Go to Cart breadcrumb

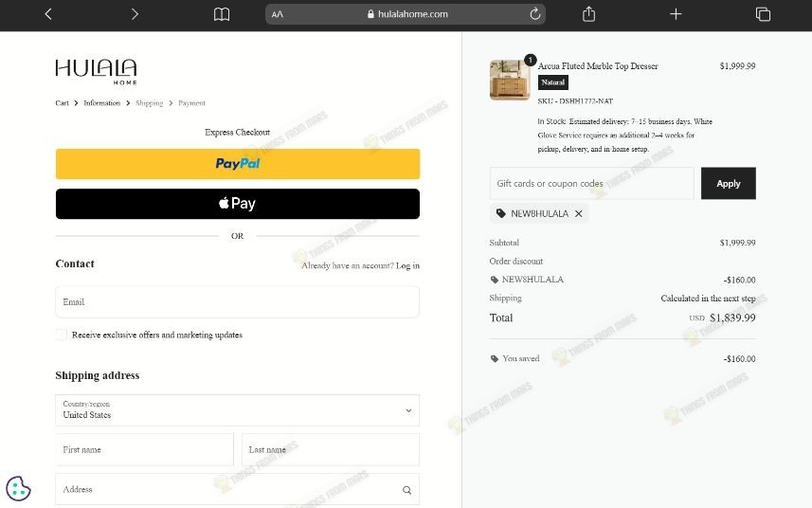63,103
